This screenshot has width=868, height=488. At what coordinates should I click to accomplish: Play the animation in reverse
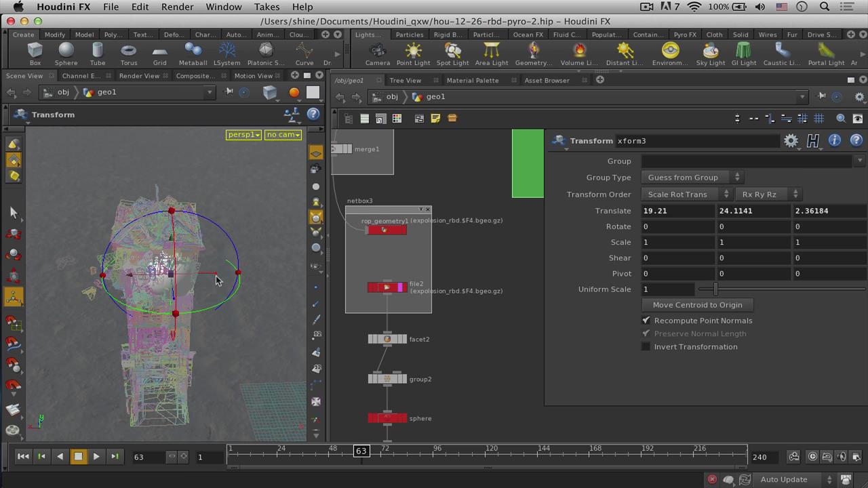[x=60, y=456]
